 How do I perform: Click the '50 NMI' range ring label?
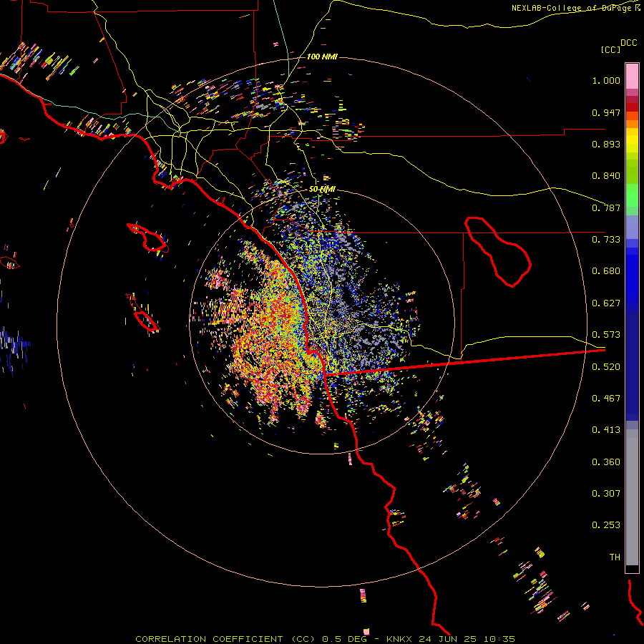pos(322,189)
